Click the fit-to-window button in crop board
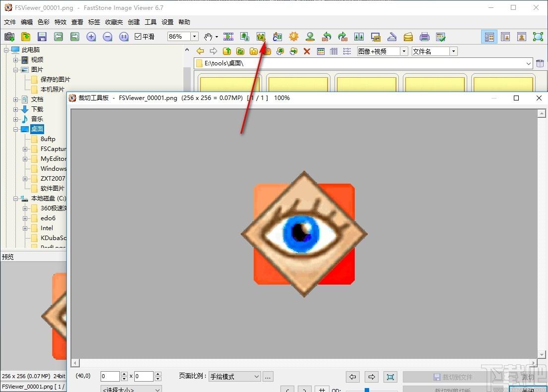 tap(390, 377)
